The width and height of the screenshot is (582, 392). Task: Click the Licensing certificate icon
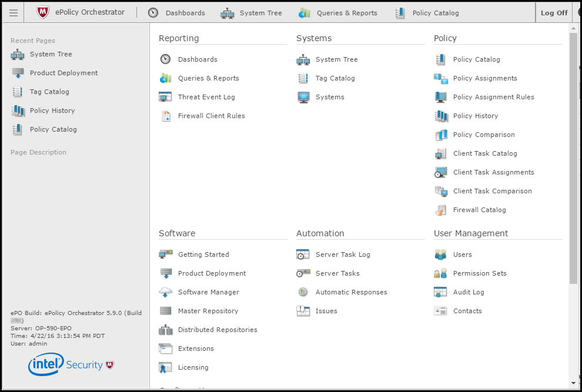pyautogui.click(x=165, y=367)
